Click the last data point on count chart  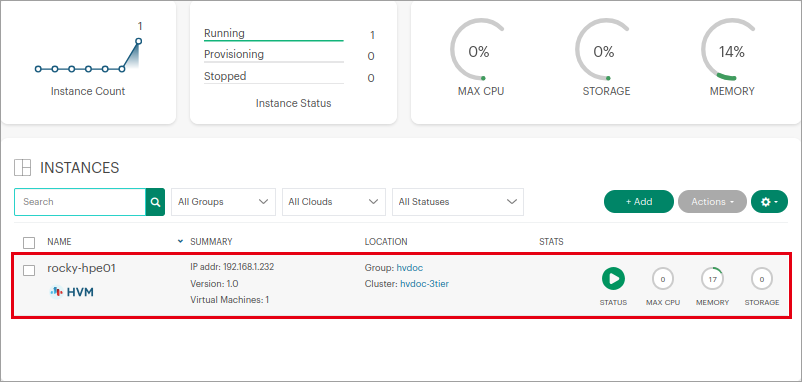138,41
